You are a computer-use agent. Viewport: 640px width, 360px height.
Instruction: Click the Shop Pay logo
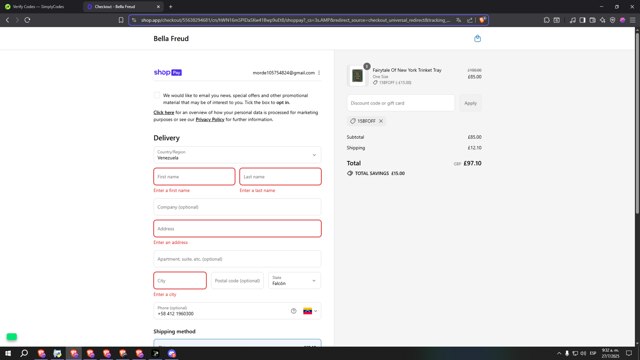point(168,72)
